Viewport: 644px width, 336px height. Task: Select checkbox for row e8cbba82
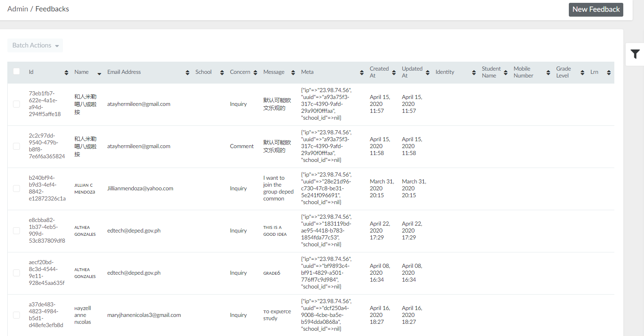click(x=17, y=230)
